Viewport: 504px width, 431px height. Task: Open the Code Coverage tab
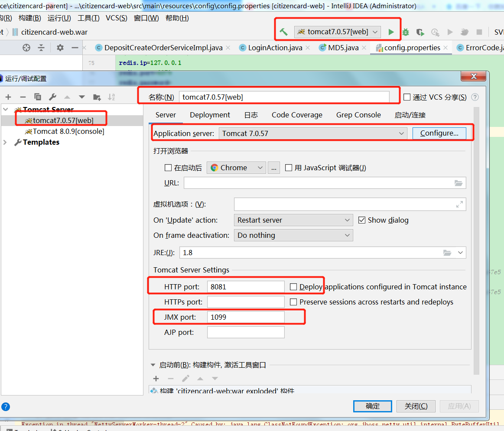[x=297, y=115]
